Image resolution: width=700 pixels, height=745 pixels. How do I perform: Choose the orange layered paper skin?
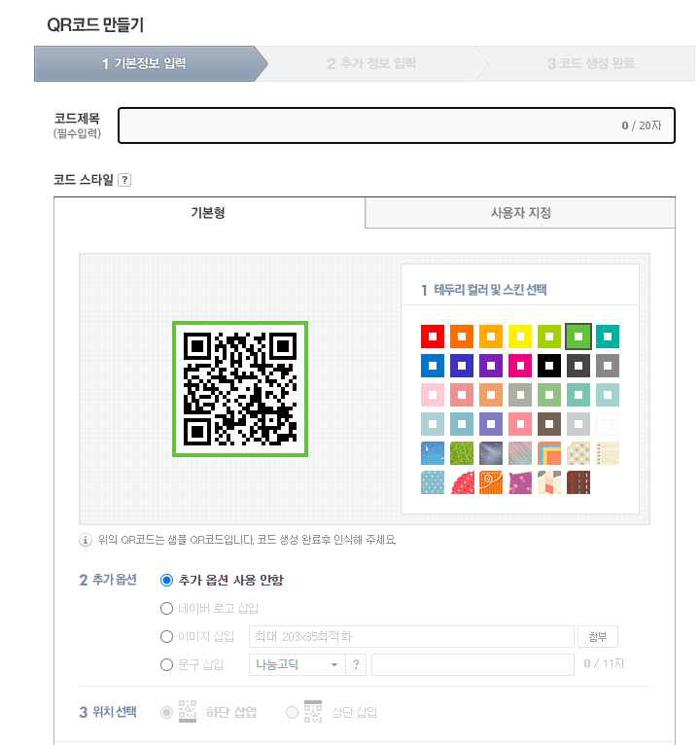(x=549, y=453)
